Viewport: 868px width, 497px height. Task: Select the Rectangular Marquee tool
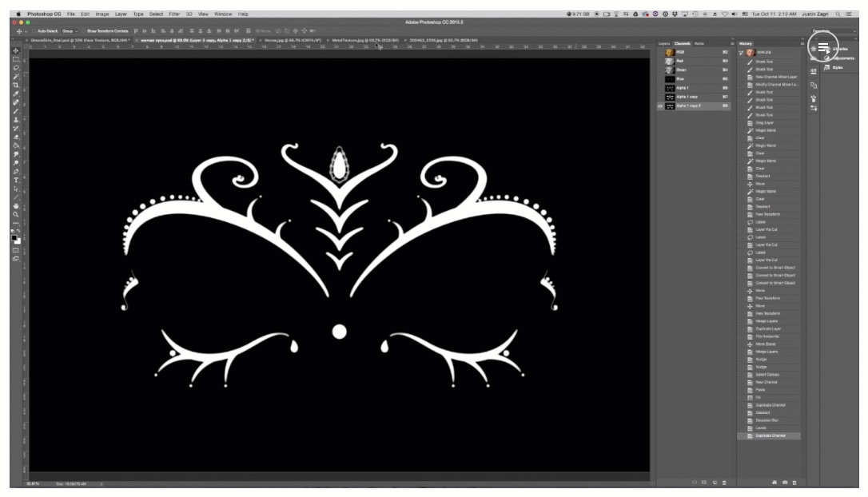16,59
